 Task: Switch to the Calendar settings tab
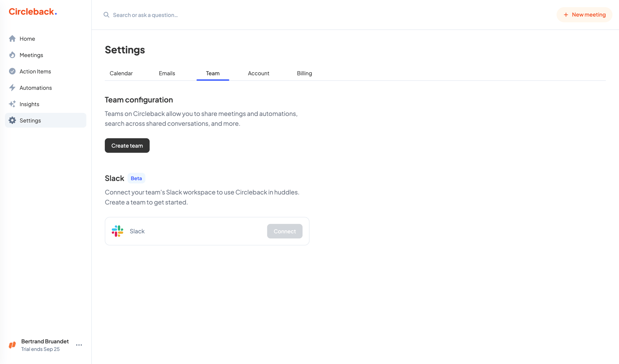(121, 73)
